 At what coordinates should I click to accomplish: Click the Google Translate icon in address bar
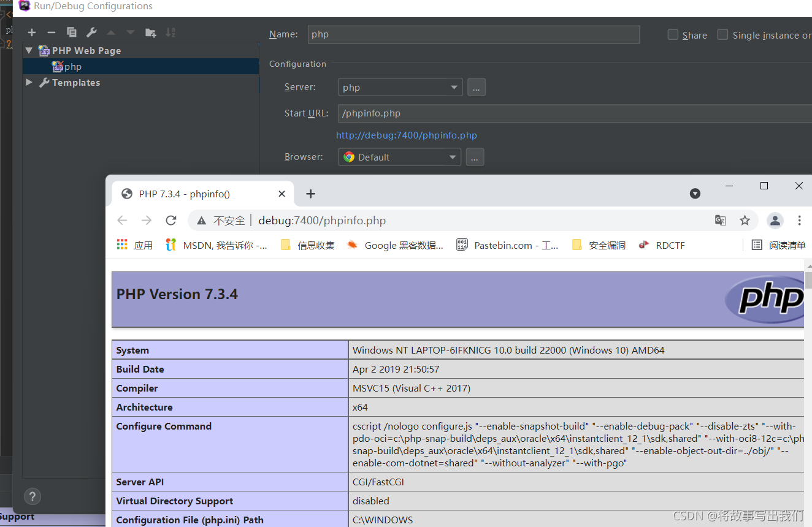(x=721, y=221)
